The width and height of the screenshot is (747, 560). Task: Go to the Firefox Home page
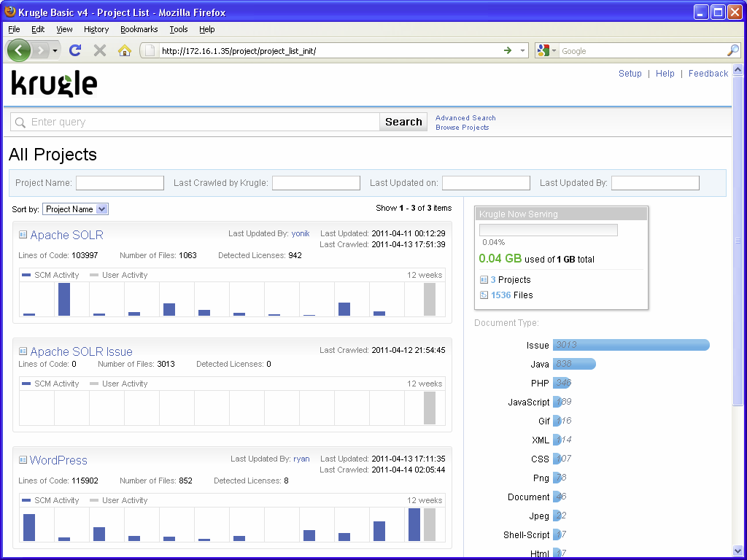pos(124,50)
